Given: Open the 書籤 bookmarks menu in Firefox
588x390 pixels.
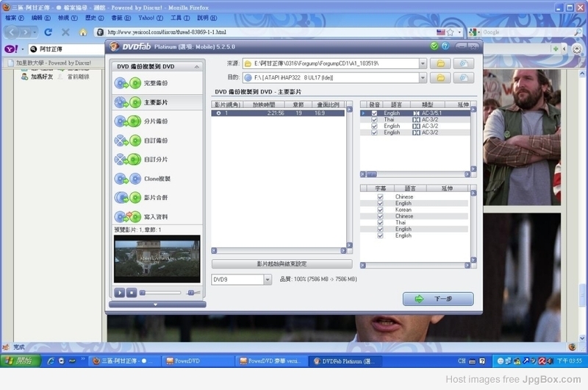Looking at the screenshot, I should 116,18.
